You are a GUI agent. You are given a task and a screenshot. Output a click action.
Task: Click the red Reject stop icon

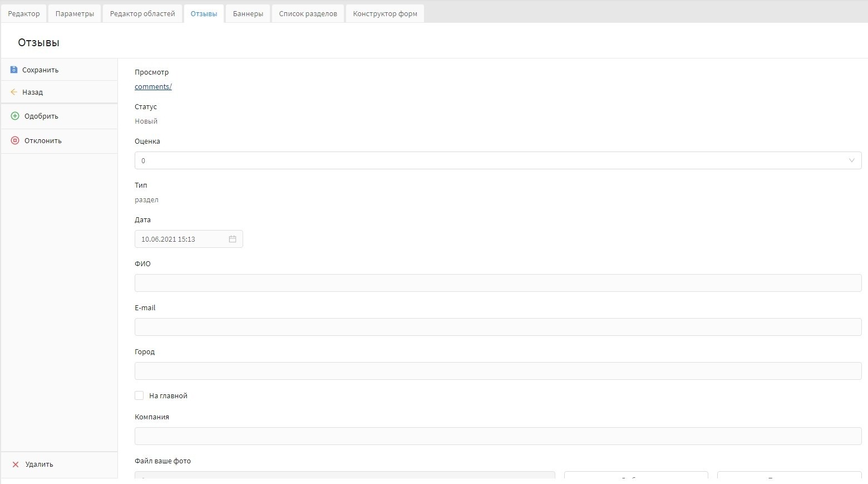coord(15,140)
